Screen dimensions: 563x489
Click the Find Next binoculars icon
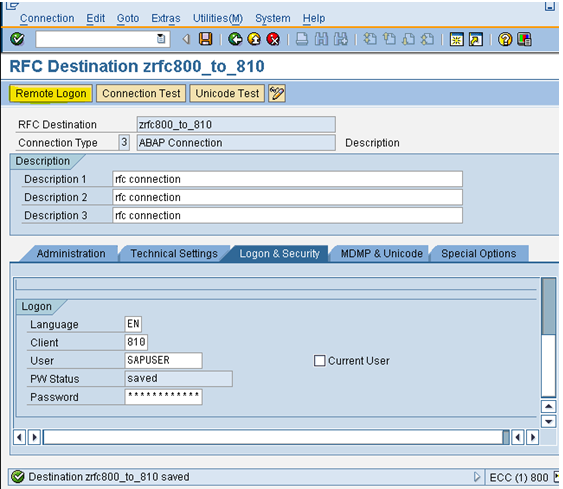[340, 39]
